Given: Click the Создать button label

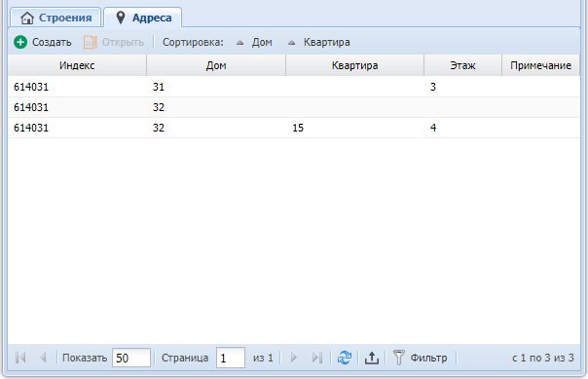Looking at the screenshot, I should (52, 42).
